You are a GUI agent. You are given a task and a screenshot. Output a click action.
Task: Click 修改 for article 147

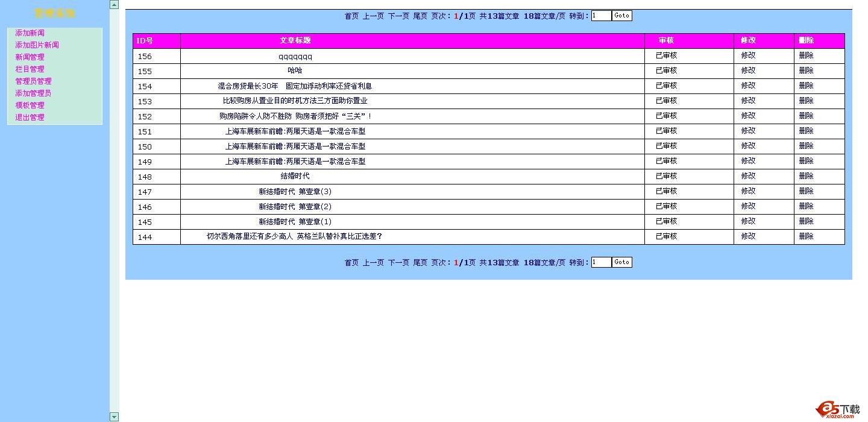click(748, 191)
